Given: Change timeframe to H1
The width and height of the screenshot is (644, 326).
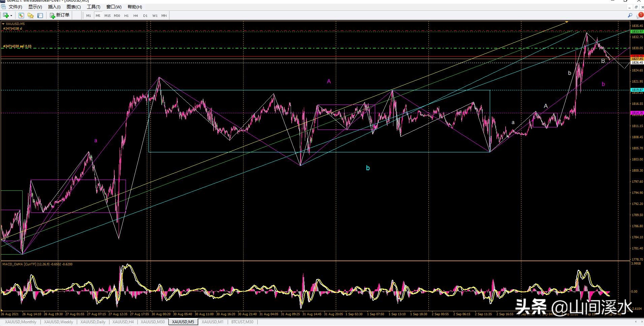Looking at the screenshot, I should 126,16.
